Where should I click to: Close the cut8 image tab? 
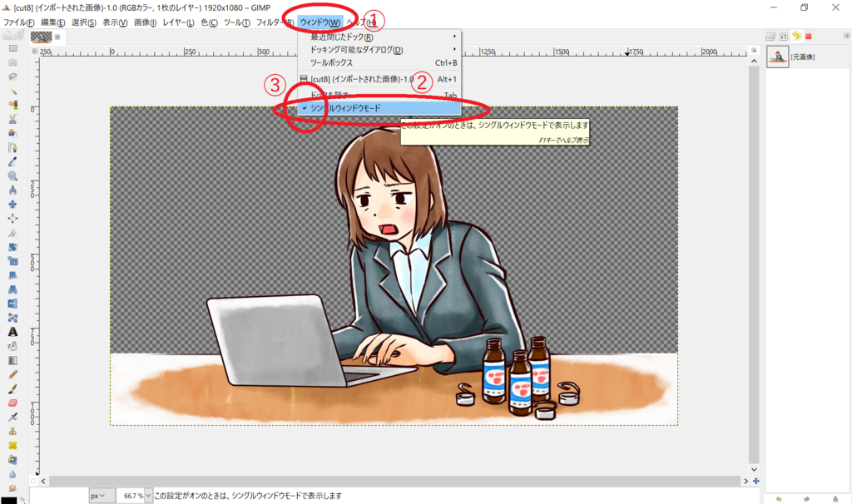pos(57,37)
